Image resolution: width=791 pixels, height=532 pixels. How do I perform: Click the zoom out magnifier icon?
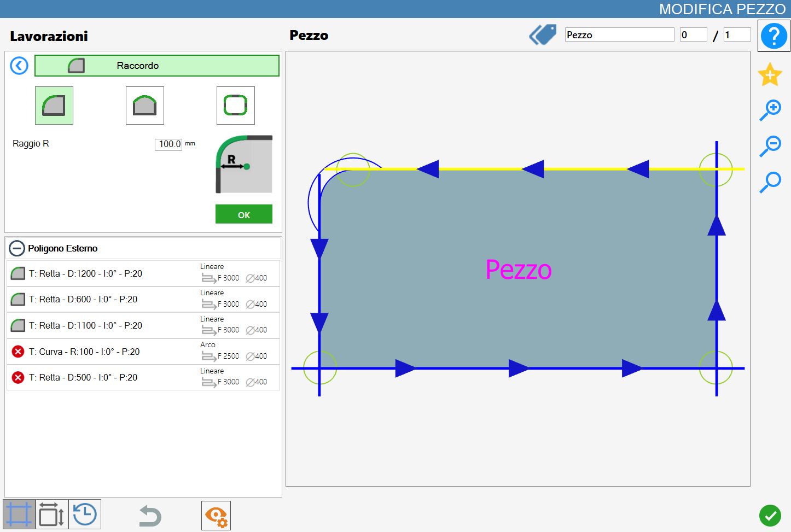pos(770,145)
